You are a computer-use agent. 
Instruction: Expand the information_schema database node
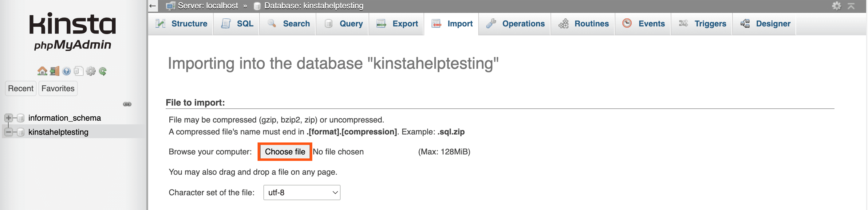tap(8, 118)
